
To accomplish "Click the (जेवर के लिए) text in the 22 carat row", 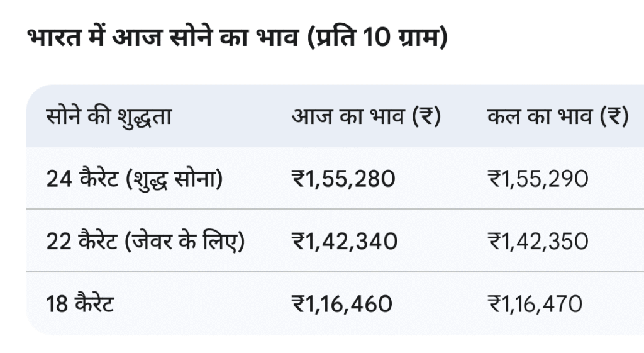I will click(x=184, y=241).
